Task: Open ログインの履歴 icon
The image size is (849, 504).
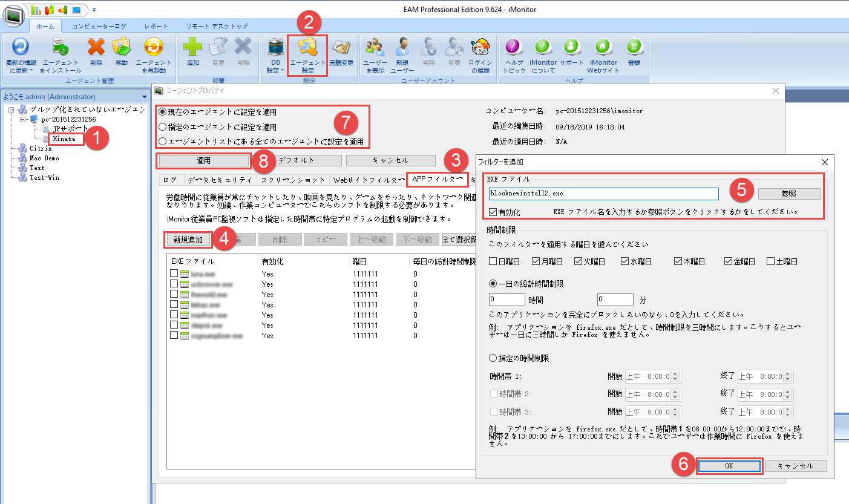Action: [x=480, y=48]
